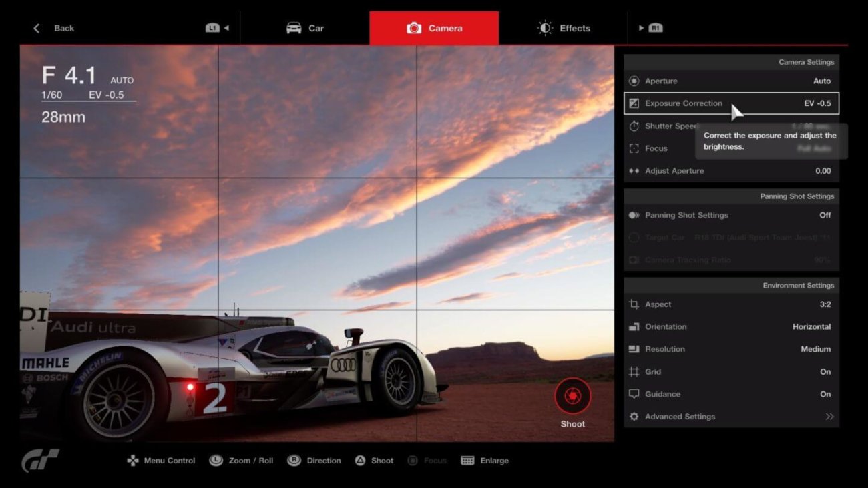Select the Shutter Speed stopwatch icon
Image resolution: width=868 pixels, height=488 pixels.
(633, 126)
